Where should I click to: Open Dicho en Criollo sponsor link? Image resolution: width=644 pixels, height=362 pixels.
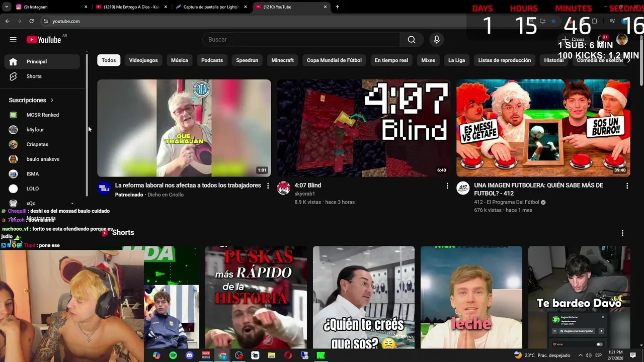(166, 195)
